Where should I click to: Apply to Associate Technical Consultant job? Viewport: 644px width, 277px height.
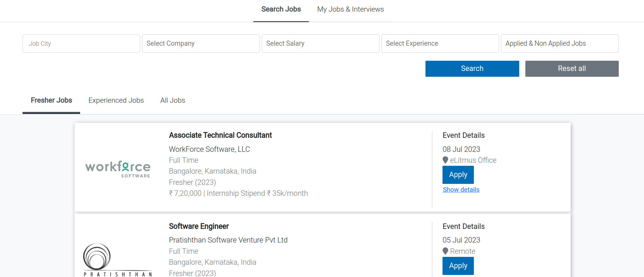pyautogui.click(x=458, y=175)
